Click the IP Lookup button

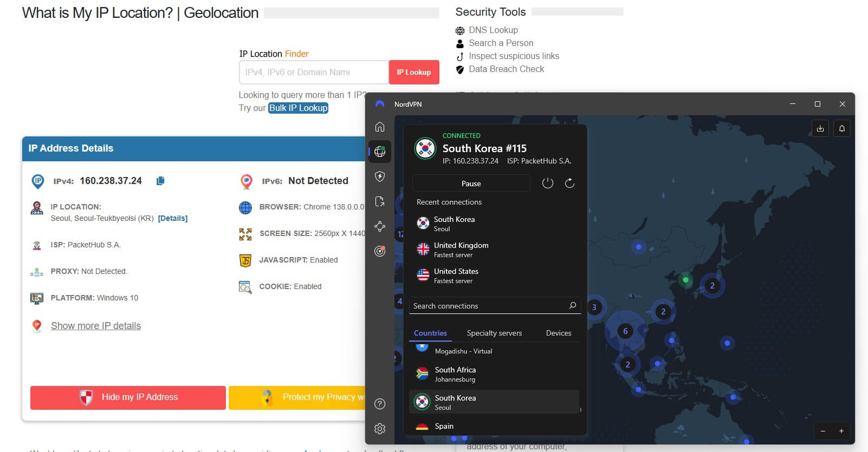(x=414, y=72)
